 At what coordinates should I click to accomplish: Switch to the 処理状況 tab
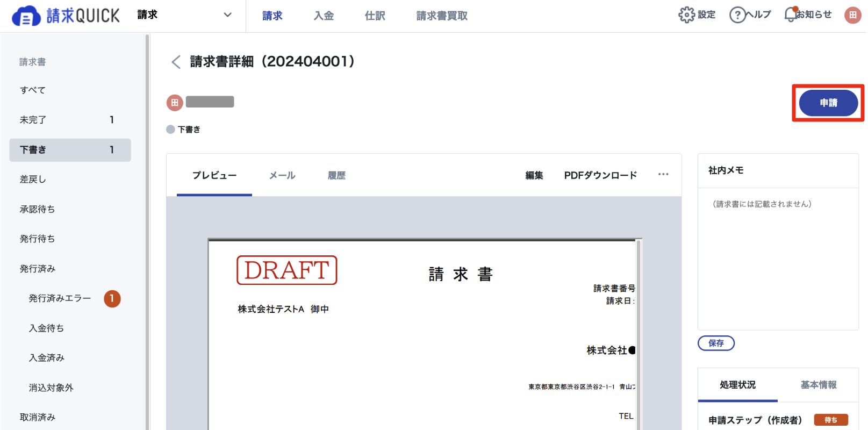click(x=737, y=385)
